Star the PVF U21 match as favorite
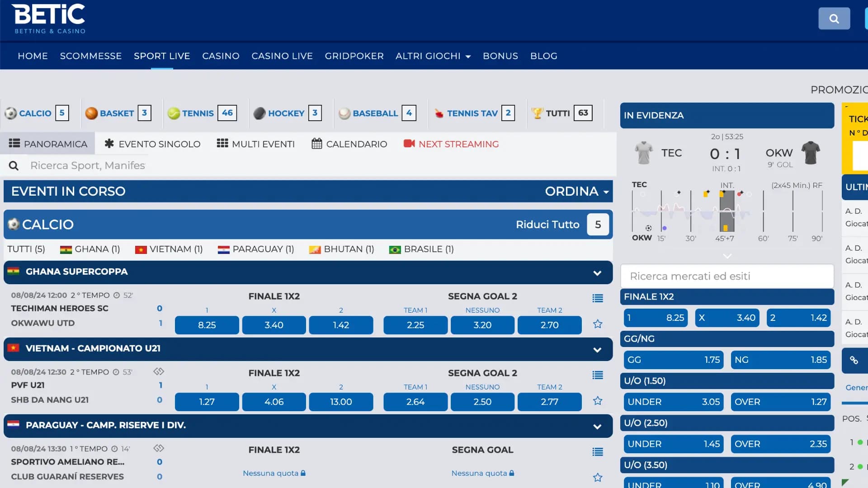Image resolution: width=868 pixels, height=488 pixels. click(x=598, y=400)
